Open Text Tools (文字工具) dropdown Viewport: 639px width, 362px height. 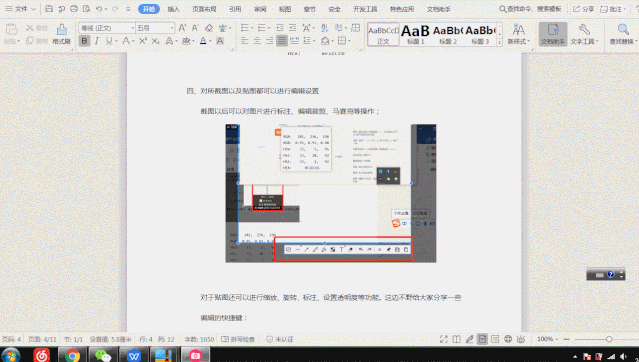(x=584, y=34)
